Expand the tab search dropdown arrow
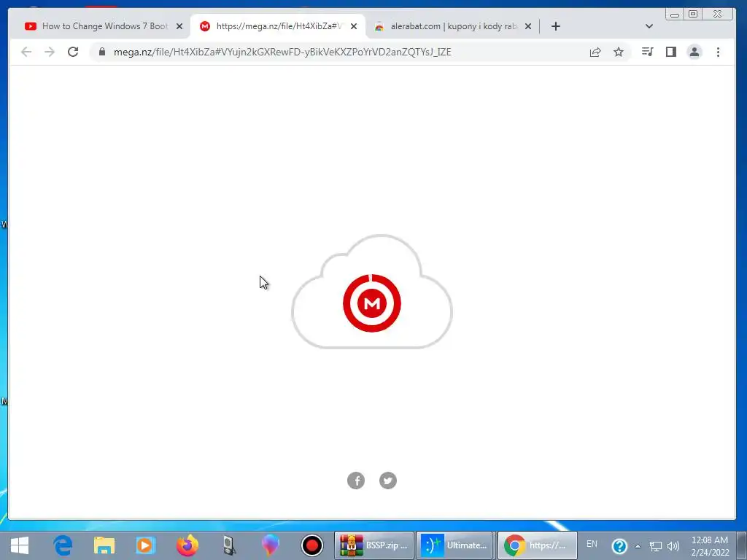Image resolution: width=747 pixels, height=560 pixels. click(649, 26)
